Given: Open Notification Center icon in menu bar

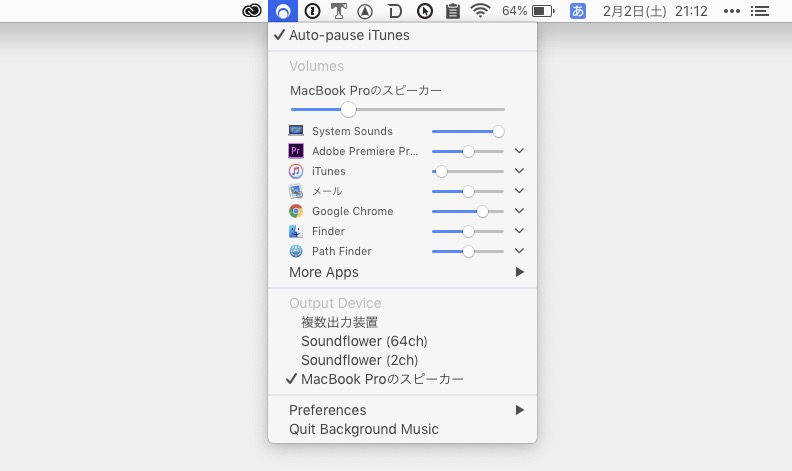Looking at the screenshot, I should [x=760, y=11].
